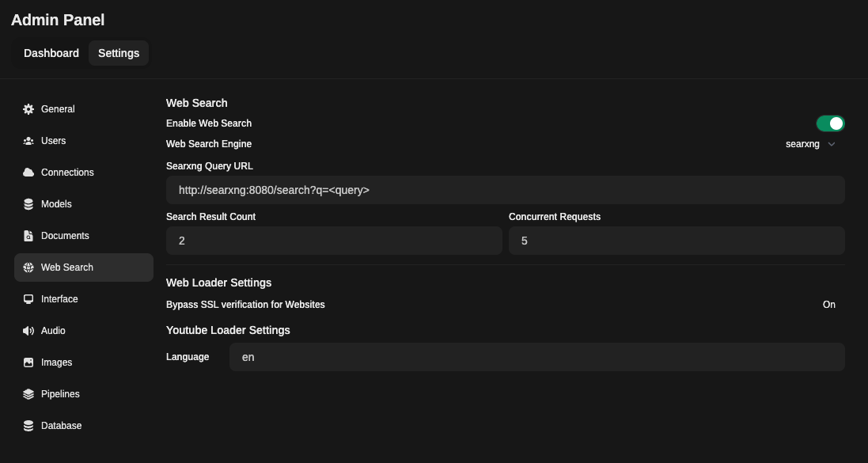Click the Connections cloud icon
The image size is (868, 463).
click(28, 172)
